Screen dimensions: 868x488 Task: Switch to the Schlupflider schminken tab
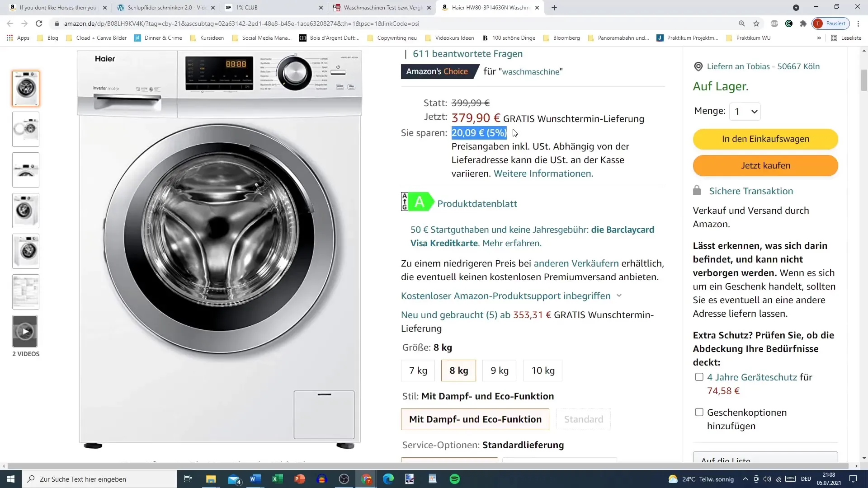pyautogui.click(x=167, y=8)
